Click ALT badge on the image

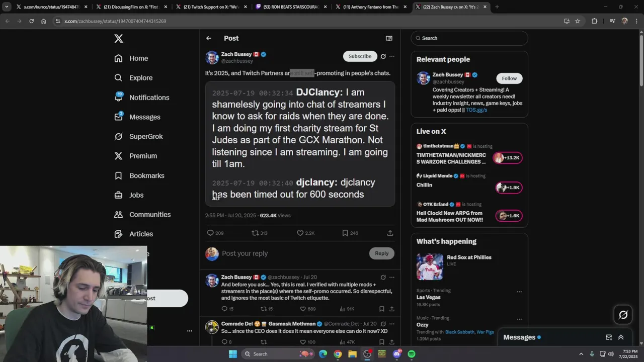216,199
